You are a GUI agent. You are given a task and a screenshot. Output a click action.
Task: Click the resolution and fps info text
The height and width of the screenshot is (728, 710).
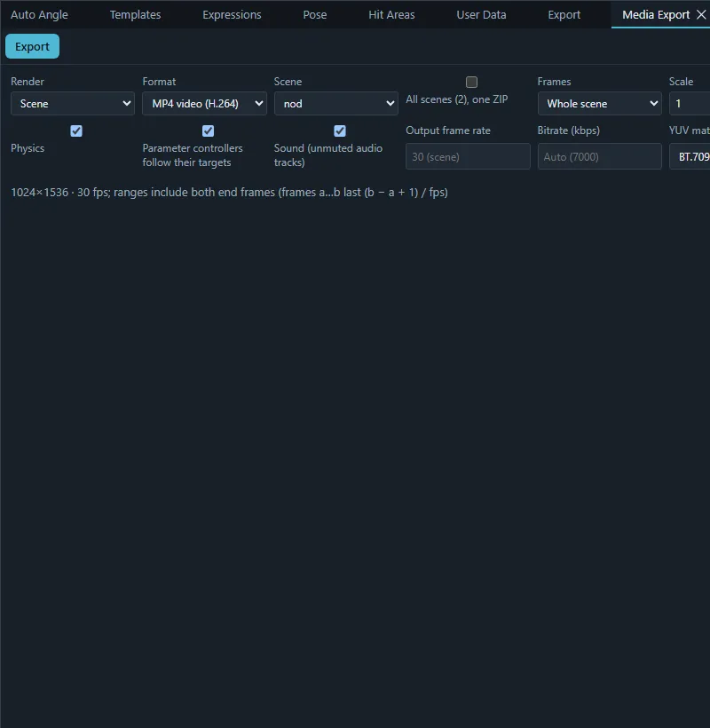[x=229, y=193]
